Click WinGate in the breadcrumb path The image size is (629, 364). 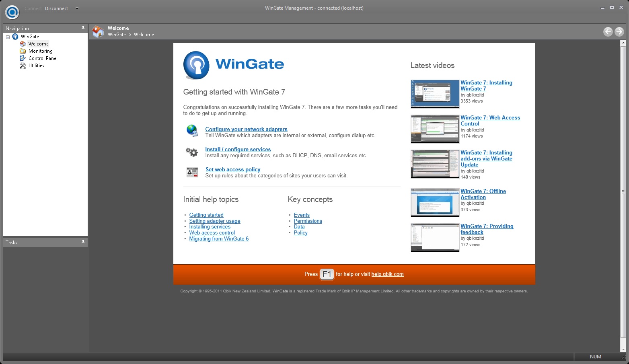pyautogui.click(x=117, y=35)
